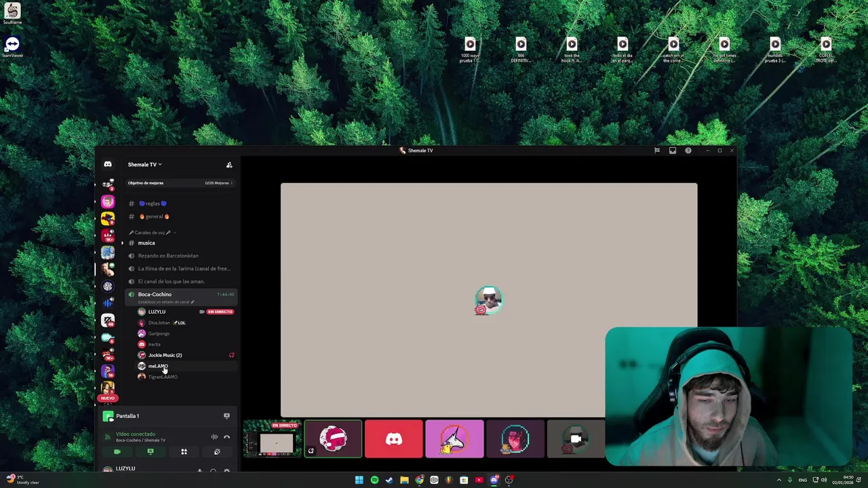868x488 pixels.
Task: Open the soundboard button
Action: (217, 452)
